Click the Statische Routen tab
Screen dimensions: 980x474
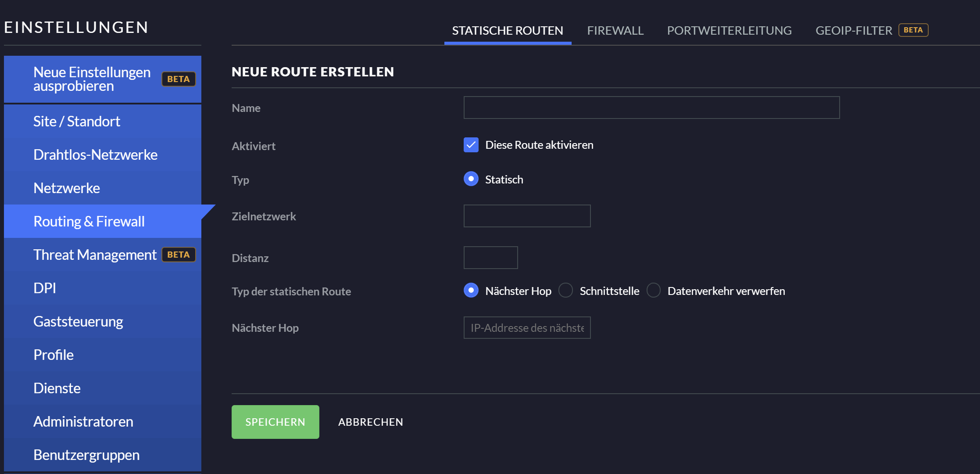(x=508, y=31)
